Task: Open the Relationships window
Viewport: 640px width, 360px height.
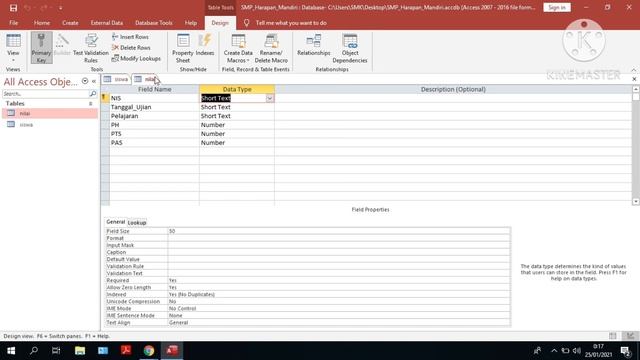Action: pos(313,45)
